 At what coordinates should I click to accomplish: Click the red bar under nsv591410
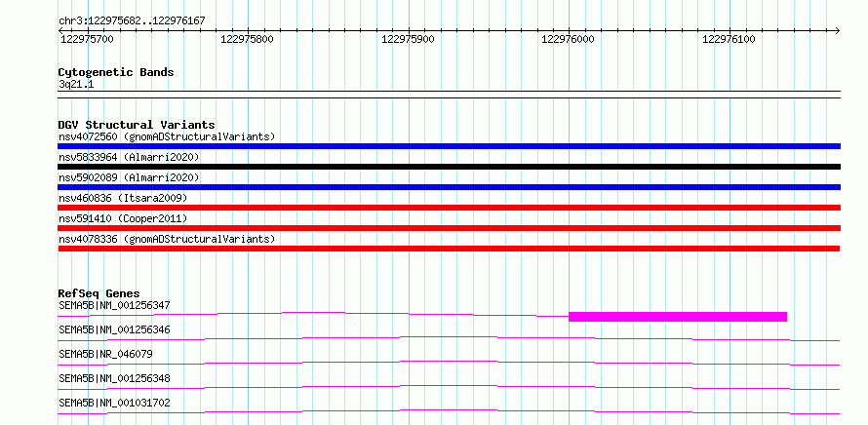(449, 228)
